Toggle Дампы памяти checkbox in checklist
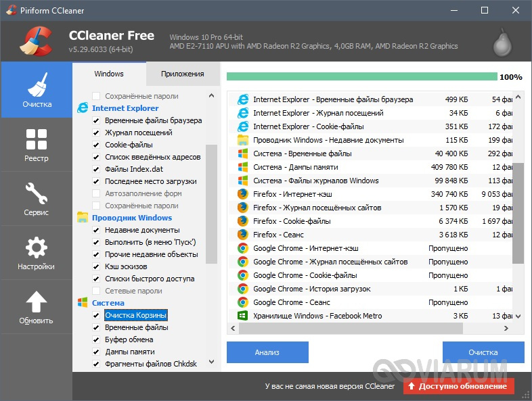The image size is (532, 401). (96, 352)
